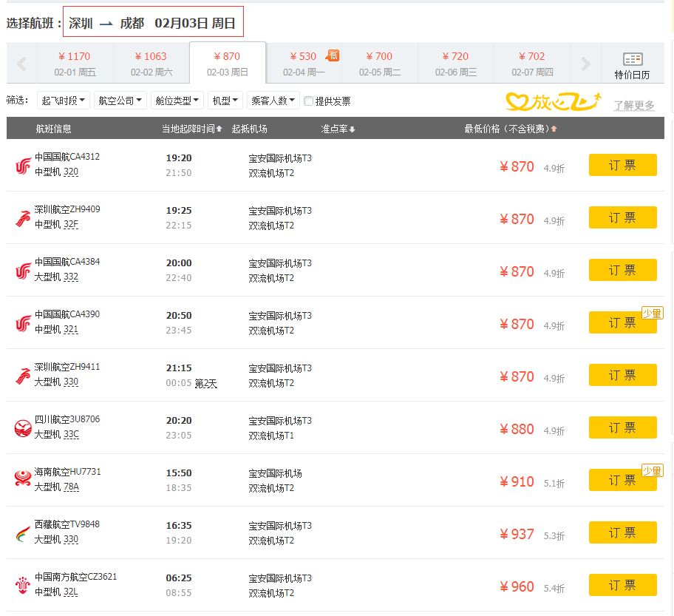The image size is (674, 616).
Task: Open the 机型 aircraft type filter
Action: coord(225,101)
